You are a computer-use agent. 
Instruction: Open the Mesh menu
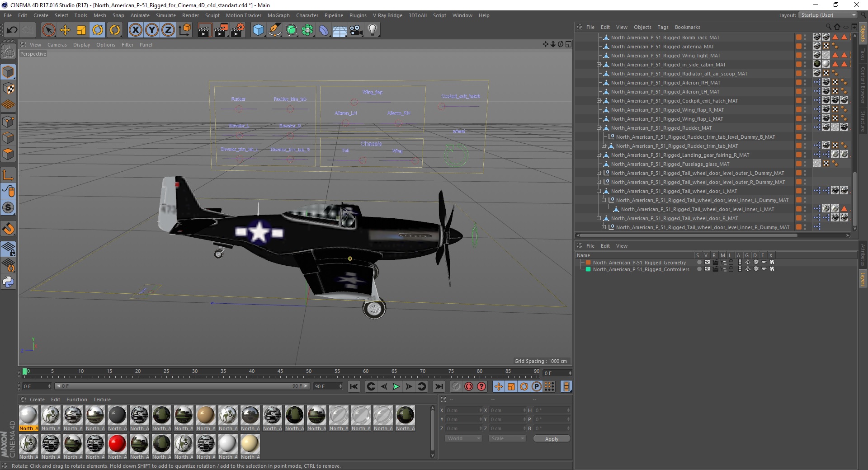(99, 15)
